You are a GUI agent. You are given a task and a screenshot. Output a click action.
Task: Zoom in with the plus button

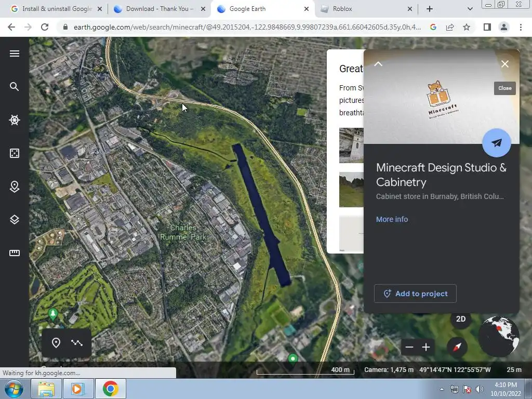coord(426,347)
